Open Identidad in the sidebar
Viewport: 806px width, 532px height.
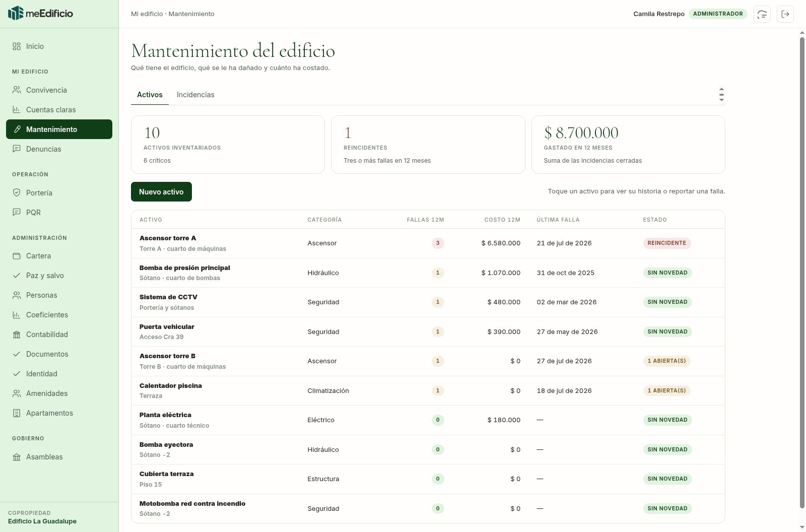tap(59, 374)
